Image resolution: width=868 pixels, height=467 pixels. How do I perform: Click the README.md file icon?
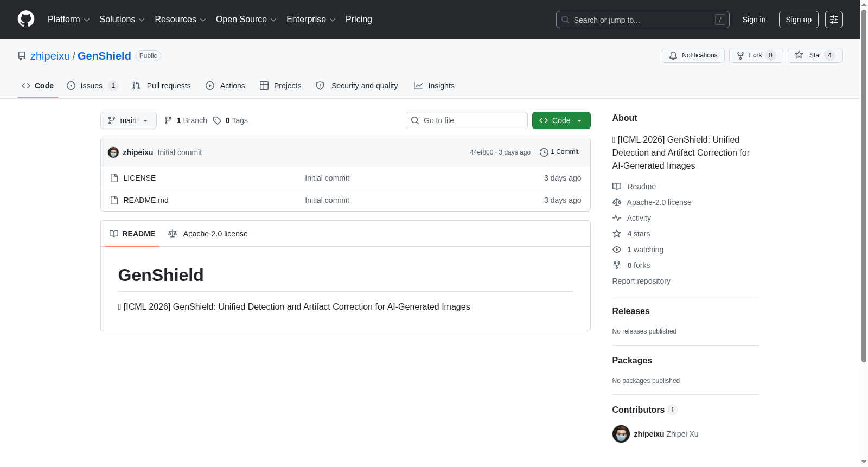(114, 200)
